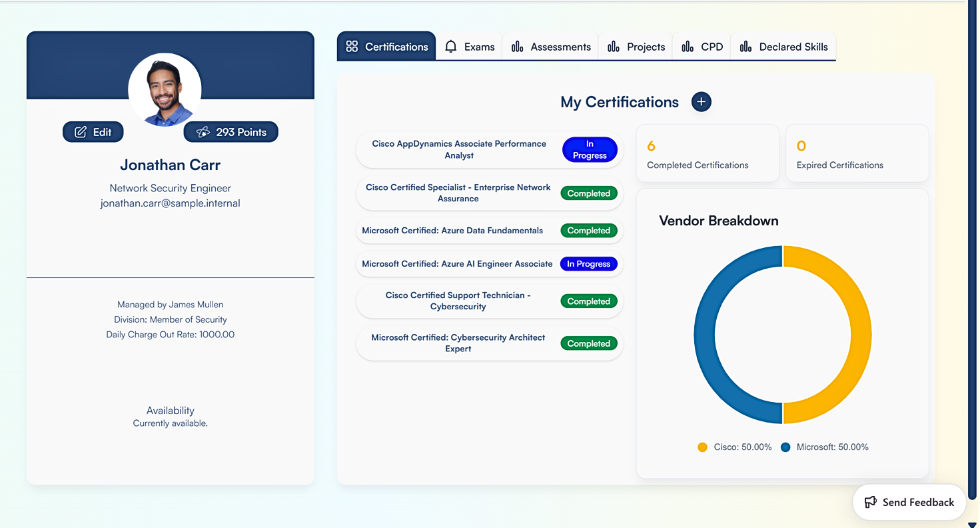Toggle the Cisco legend item in chart

click(x=734, y=447)
